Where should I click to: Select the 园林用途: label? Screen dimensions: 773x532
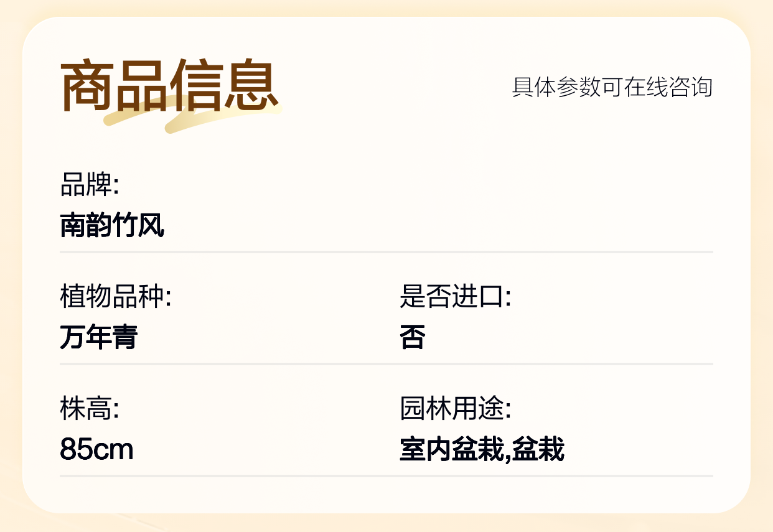coord(455,409)
